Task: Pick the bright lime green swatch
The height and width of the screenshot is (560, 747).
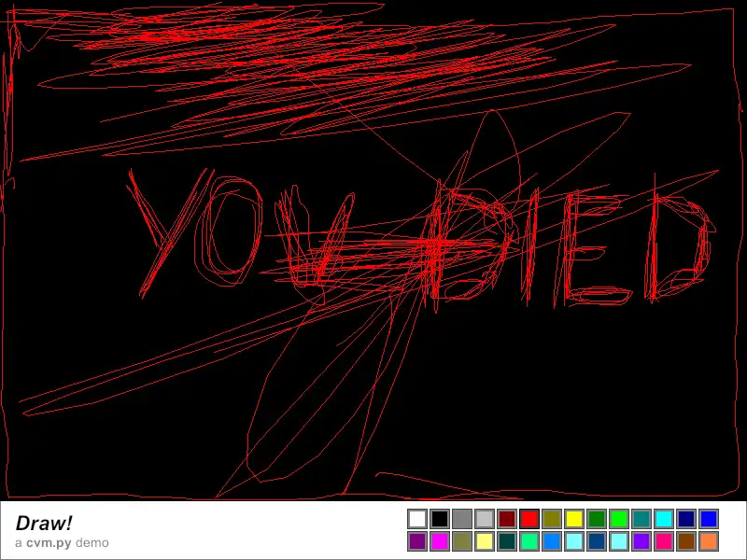Action: [619, 519]
